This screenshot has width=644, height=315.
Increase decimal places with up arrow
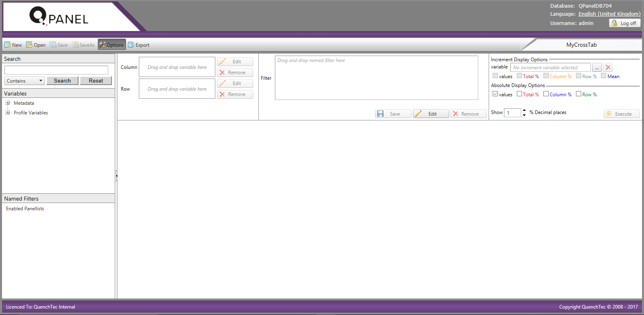pos(524,110)
